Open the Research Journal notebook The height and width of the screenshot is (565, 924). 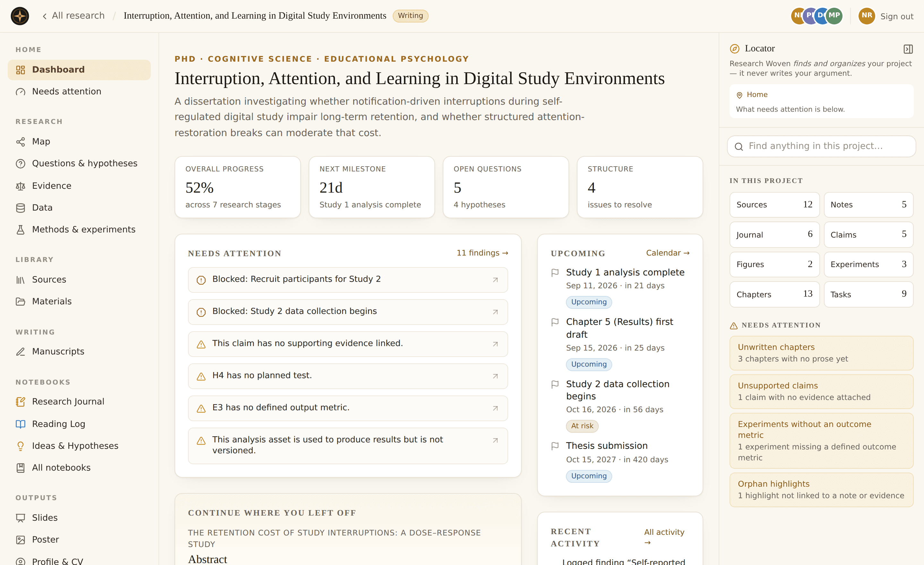[79, 401]
